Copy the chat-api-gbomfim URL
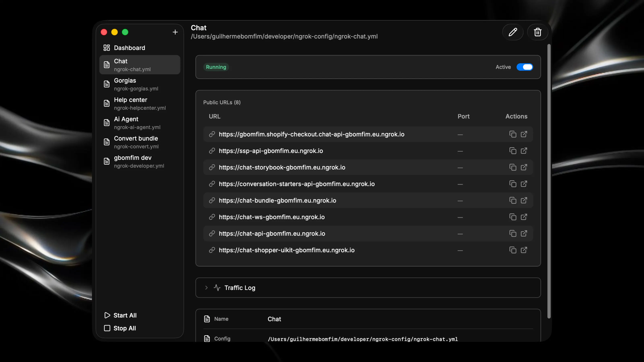The width and height of the screenshot is (644, 362). click(513, 233)
